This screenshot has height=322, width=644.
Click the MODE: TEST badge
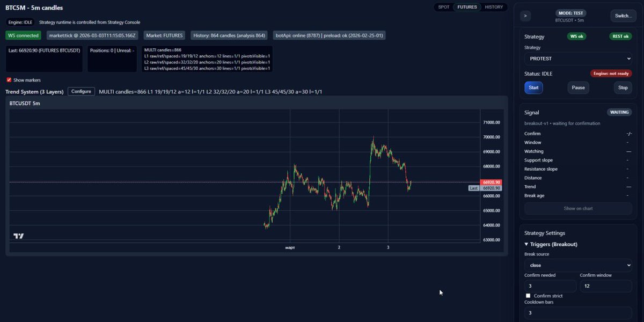569,13
